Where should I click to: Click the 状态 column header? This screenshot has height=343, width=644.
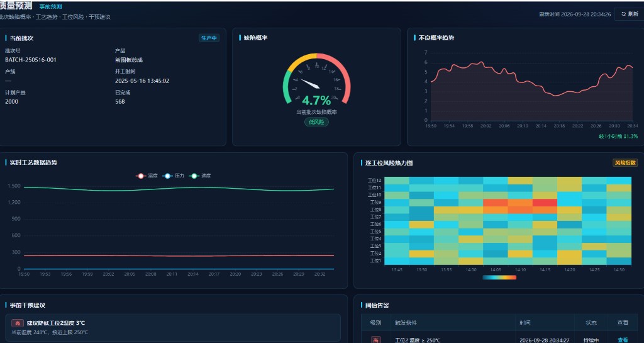tap(591, 323)
